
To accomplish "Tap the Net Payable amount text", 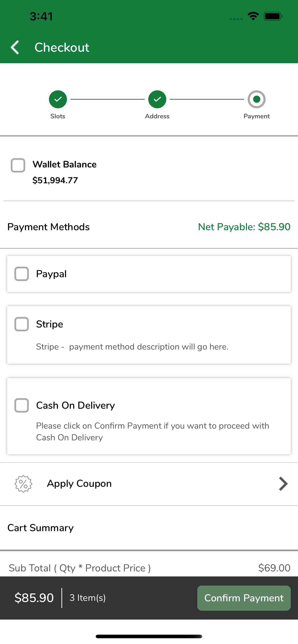I will click(244, 227).
